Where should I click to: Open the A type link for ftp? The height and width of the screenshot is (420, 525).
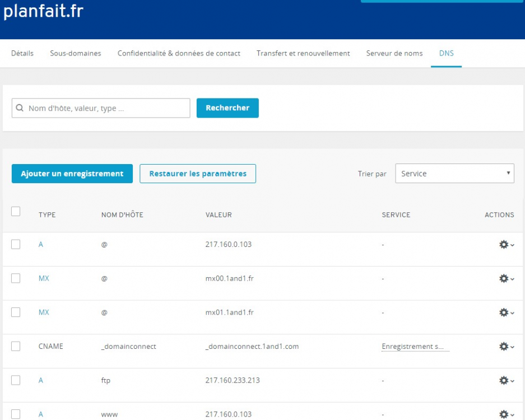tap(41, 380)
